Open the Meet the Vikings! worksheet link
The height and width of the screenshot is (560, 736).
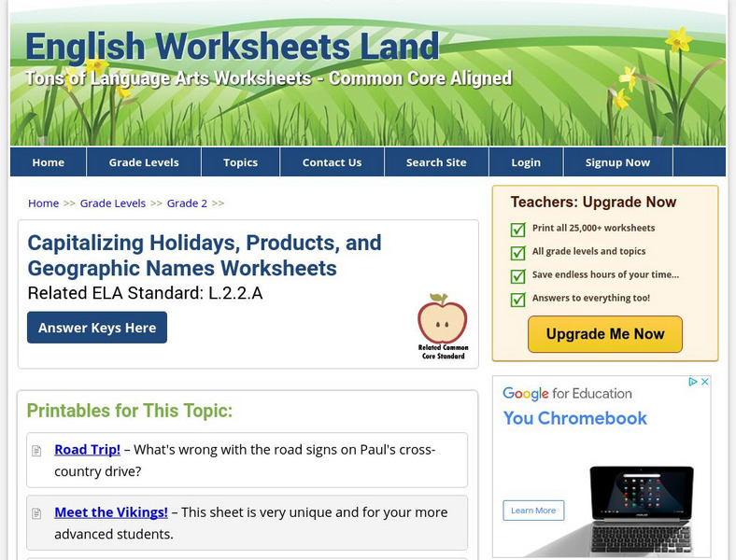pyautogui.click(x=111, y=512)
